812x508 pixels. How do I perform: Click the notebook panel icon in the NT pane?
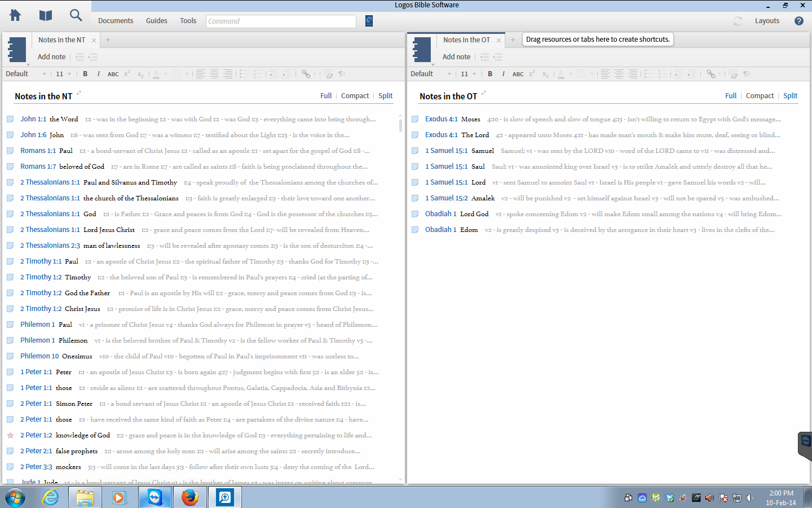coord(17,50)
